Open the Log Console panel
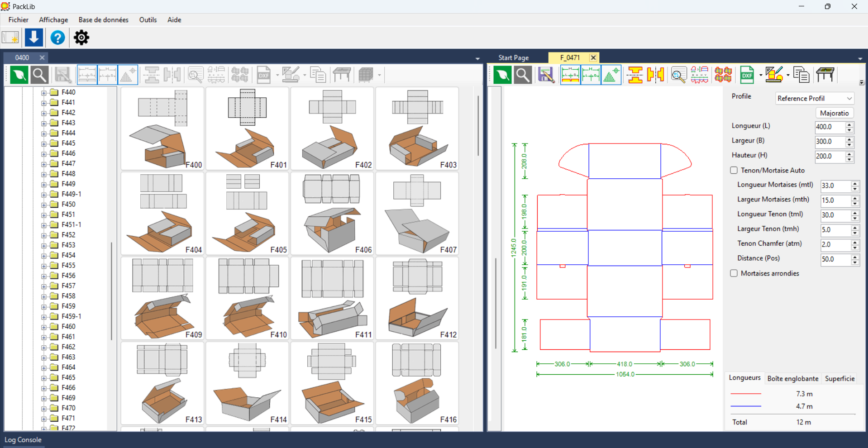The image size is (868, 448). coord(23,440)
